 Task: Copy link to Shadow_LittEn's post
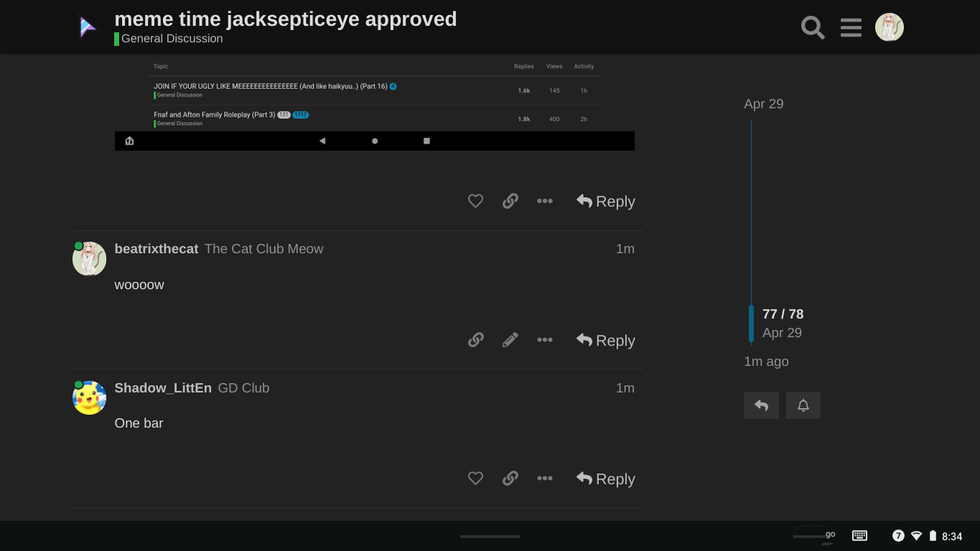[x=510, y=479]
